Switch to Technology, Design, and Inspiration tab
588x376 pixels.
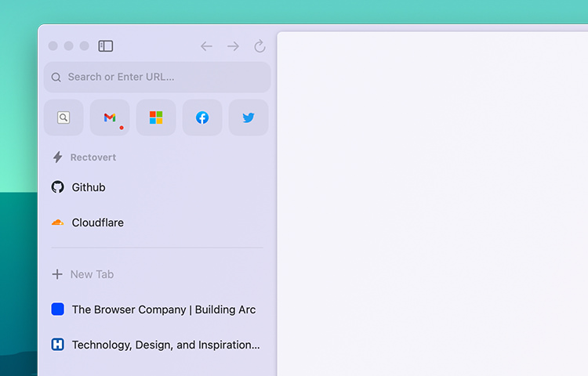tap(157, 345)
